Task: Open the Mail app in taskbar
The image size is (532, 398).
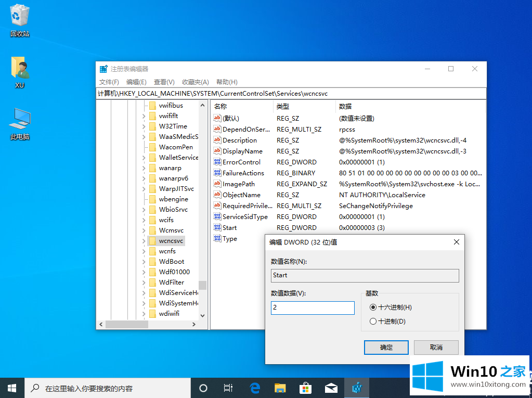Action: click(x=331, y=388)
